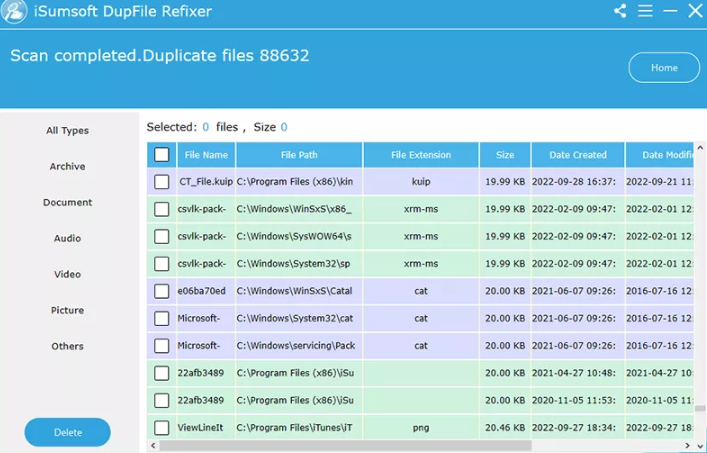Select the Picture category

pos(68,310)
